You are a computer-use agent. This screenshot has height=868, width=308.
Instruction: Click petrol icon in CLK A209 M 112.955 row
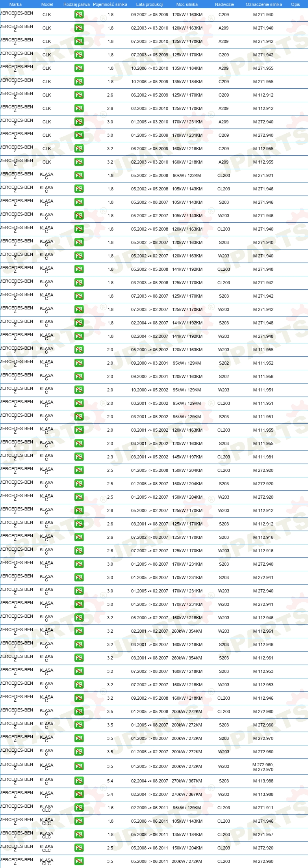pyautogui.click(x=79, y=162)
